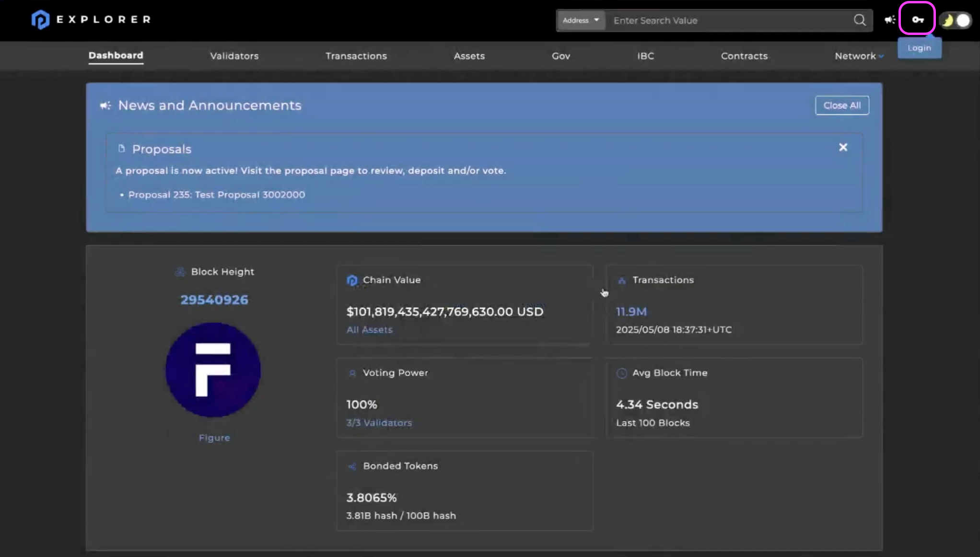The image size is (980, 557).
Task: Open the Validators tab
Action: (234, 56)
